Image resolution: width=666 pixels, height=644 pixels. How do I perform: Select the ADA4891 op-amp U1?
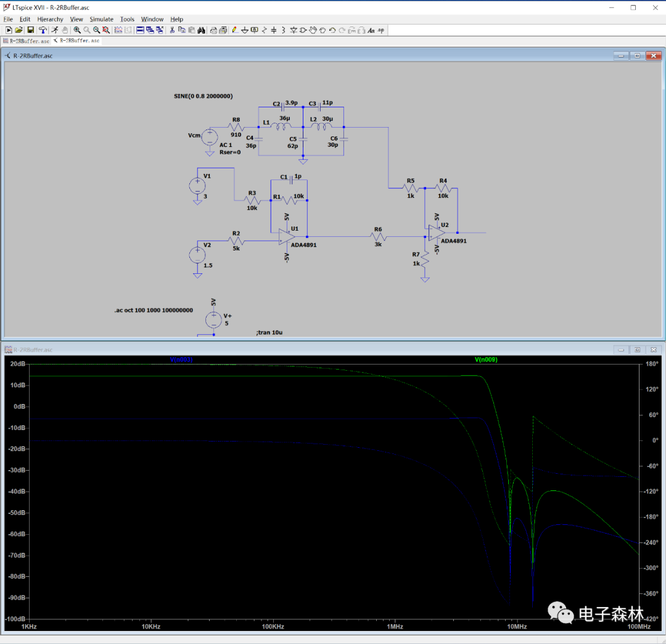(287, 237)
